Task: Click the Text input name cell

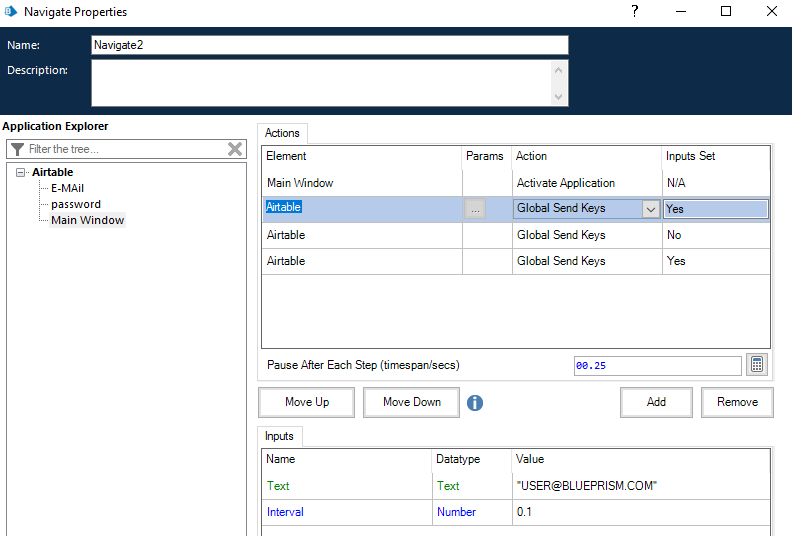Action: 346,486
